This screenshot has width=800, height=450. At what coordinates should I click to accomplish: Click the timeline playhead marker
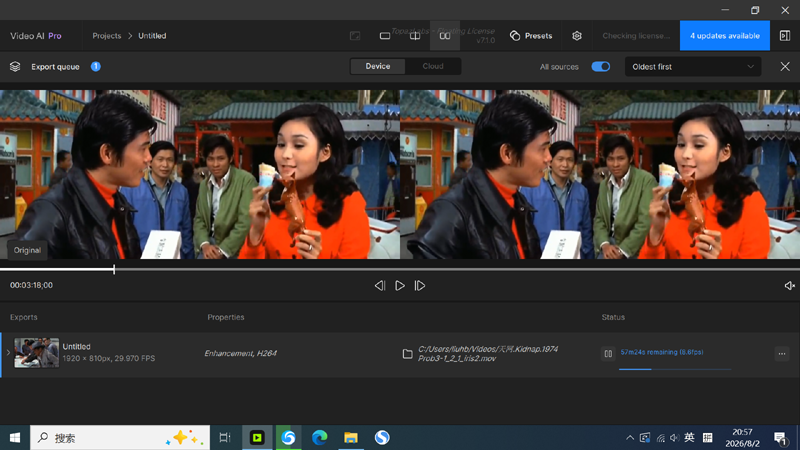click(114, 269)
